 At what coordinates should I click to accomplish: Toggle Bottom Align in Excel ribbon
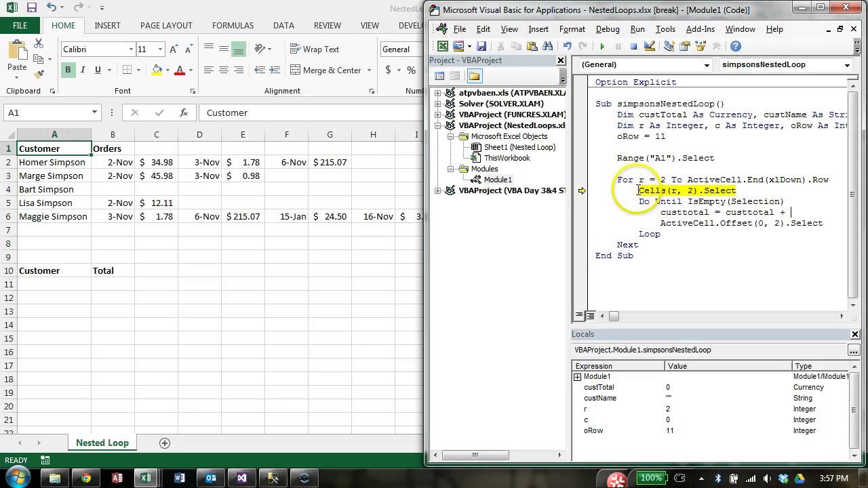pos(238,49)
